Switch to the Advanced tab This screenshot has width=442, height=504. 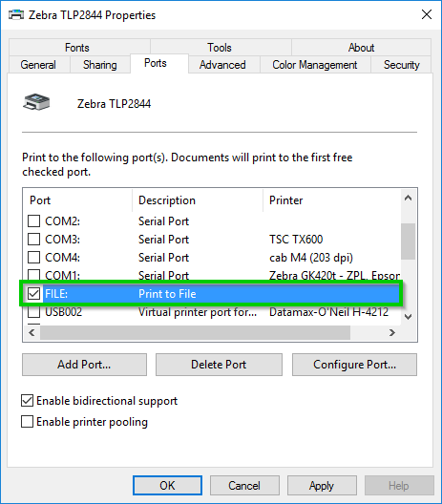click(x=222, y=65)
